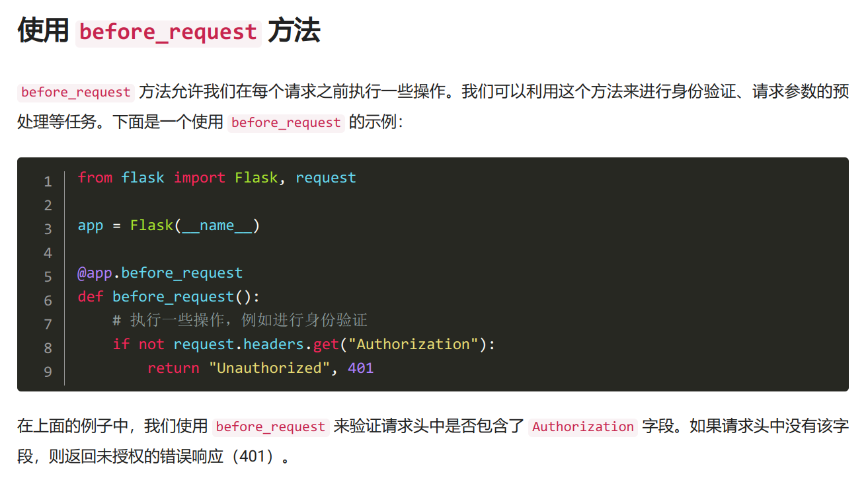The height and width of the screenshot is (488, 868).
Task: Click before_request in the paragraph below the code
Action: tap(270, 427)
